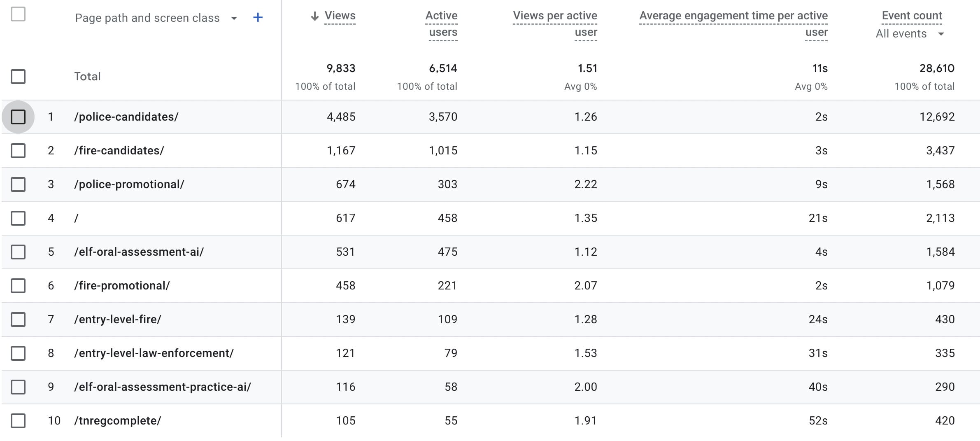Check the /tnregcomplete/ row checkbox

click(18, 421)
